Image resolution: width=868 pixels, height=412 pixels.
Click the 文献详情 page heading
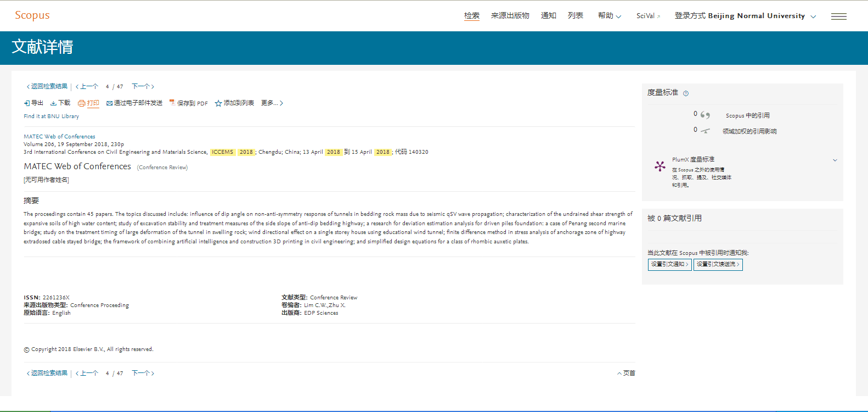42,47
